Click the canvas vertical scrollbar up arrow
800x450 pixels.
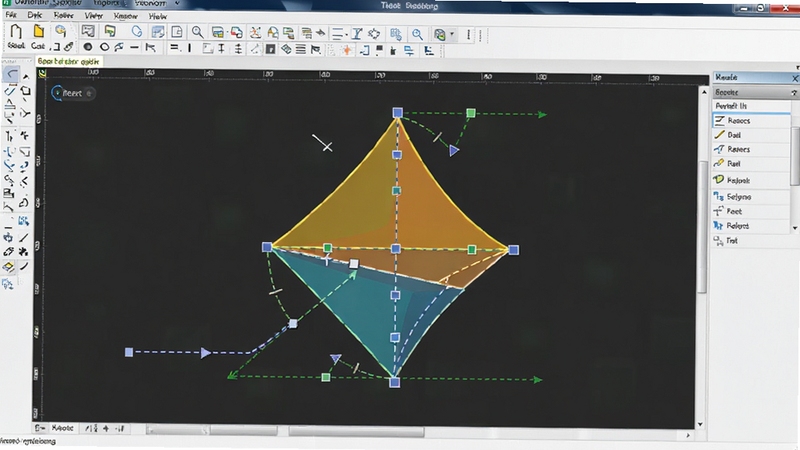pos(704,92)
